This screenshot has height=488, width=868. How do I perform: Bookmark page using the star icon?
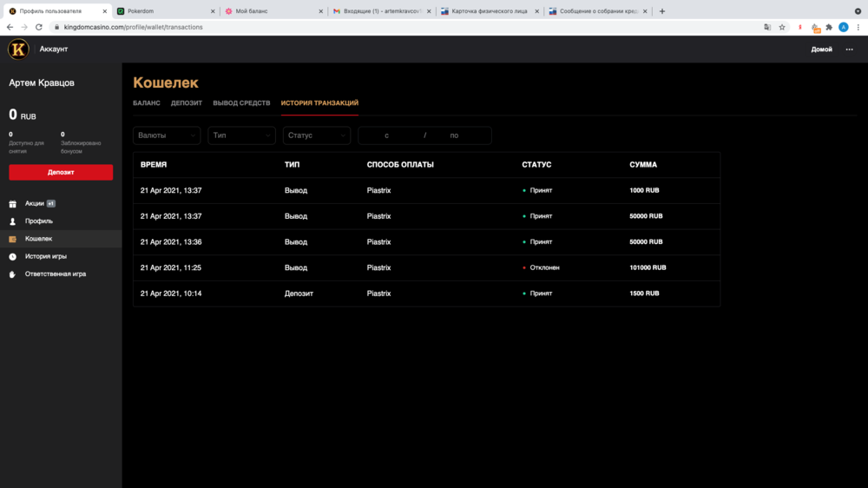pos(782,27)
